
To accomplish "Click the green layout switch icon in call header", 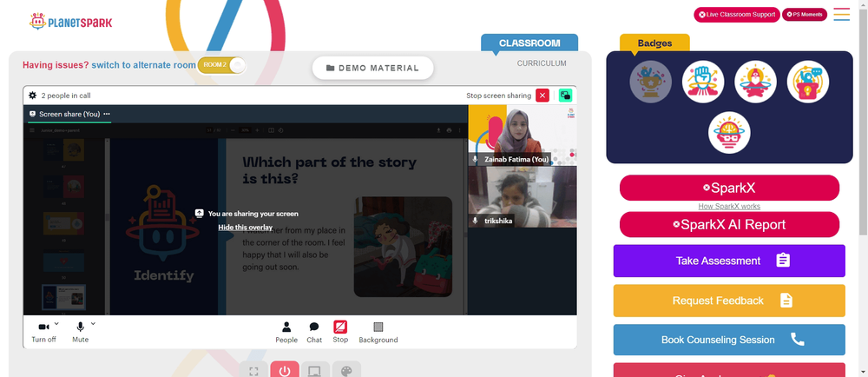I will (x=565, y=96).
